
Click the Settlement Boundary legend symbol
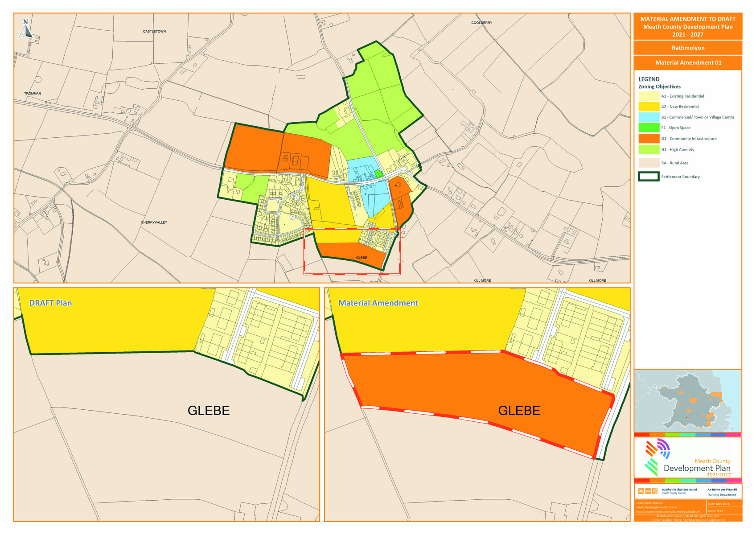click(649, 177)
